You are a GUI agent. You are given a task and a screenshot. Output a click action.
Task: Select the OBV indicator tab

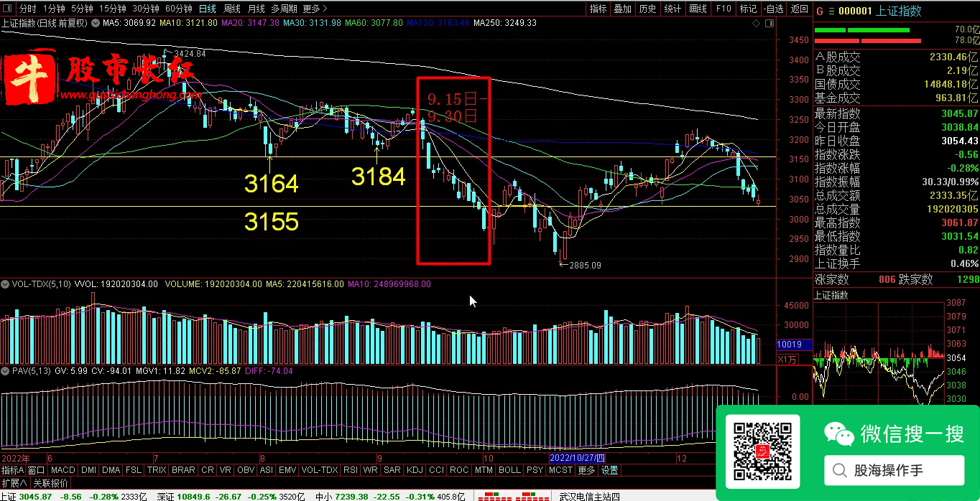(246, 470)
